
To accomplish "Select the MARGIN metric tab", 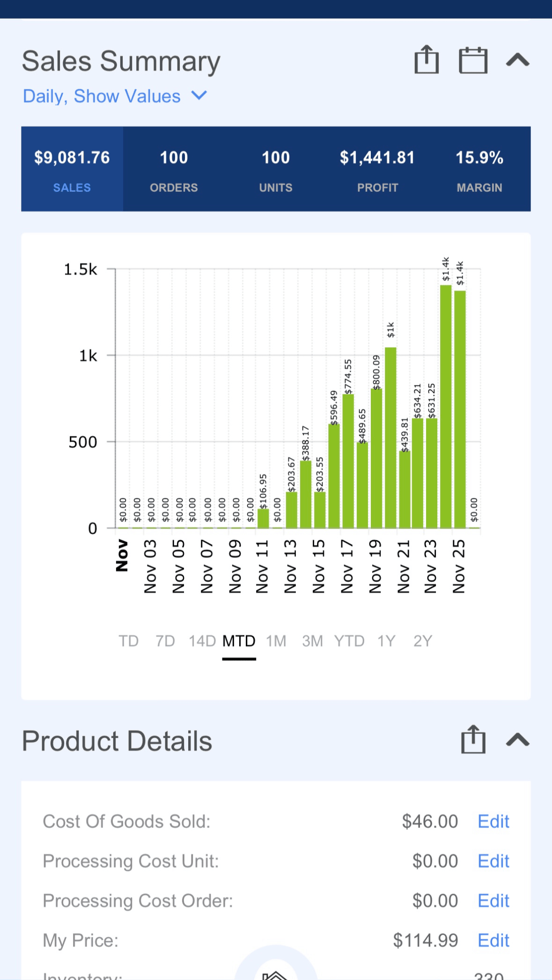I will coord(479,169).
